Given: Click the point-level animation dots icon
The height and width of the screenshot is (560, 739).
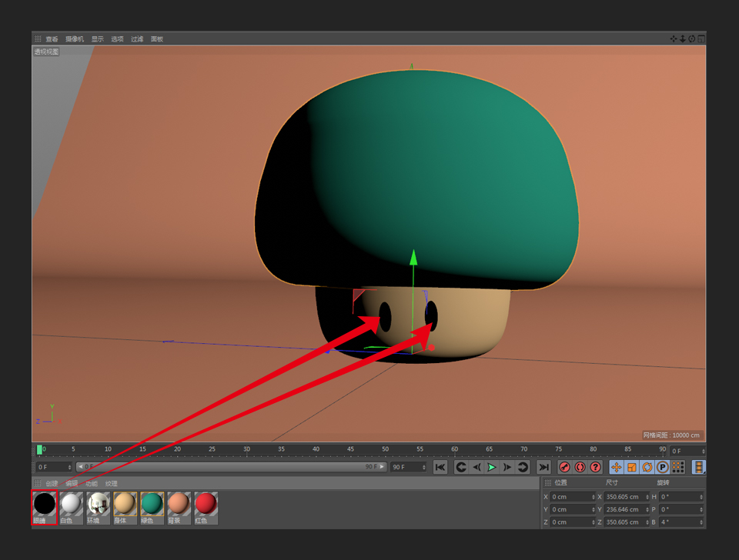Looking at the screenshot, I should pyautogui.click(x=677, y=467).
